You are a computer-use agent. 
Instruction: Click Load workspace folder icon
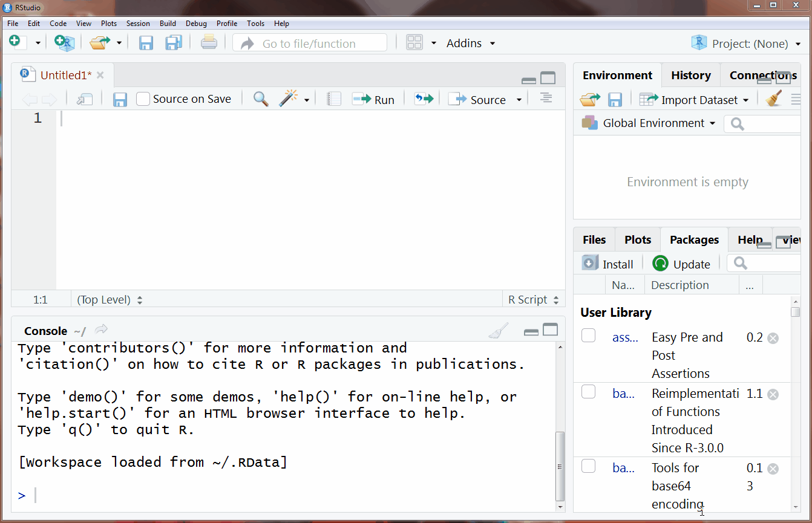click(x=589, y=99)
